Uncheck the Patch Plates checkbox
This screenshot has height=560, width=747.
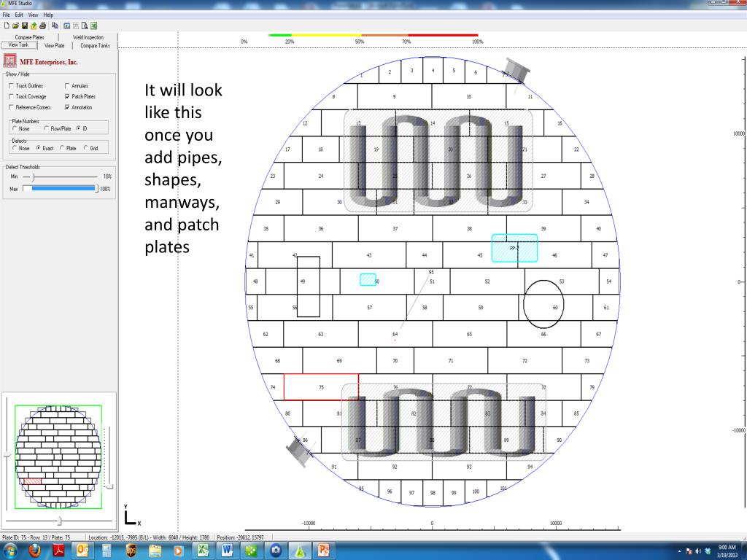(67, 96)
